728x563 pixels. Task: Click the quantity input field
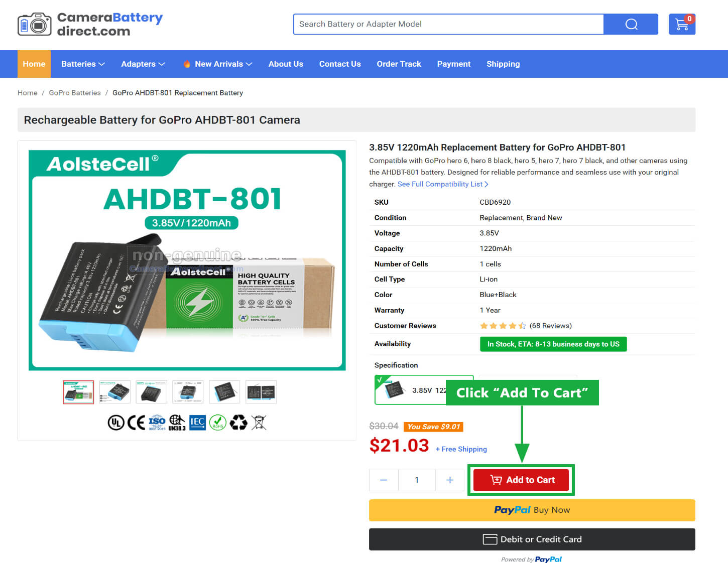[417, 480]
